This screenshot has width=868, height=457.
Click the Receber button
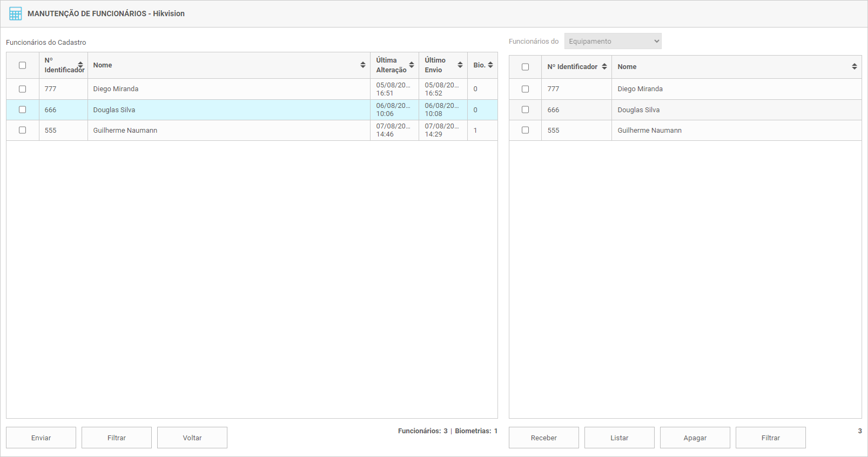point(543,438)
